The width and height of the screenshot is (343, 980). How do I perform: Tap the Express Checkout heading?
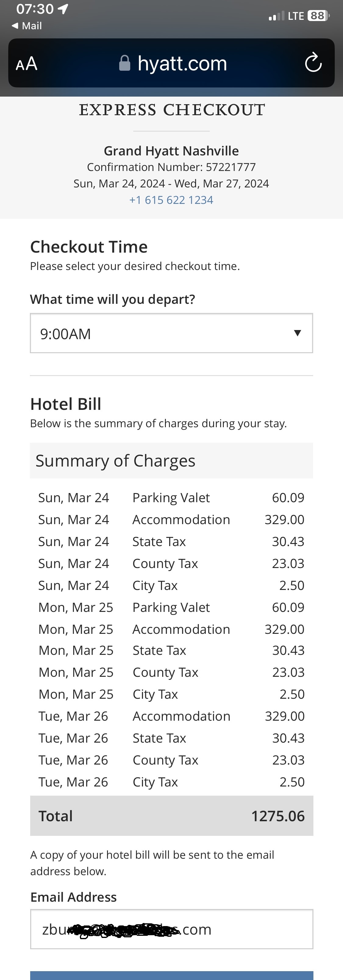click(172, 110)
